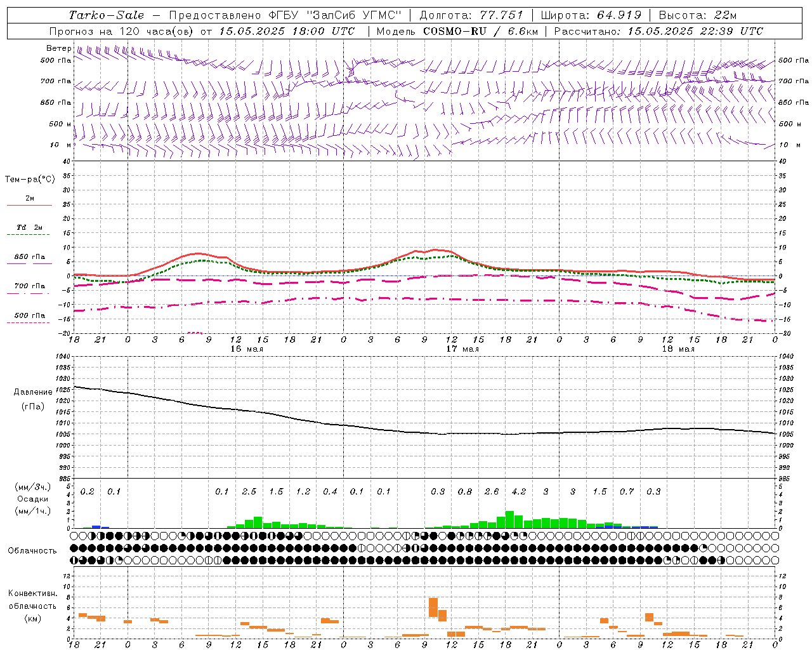This screenshot has width=812, height=650.
Task: Select the Конвективн. panel label
Action: click(33, 594)
